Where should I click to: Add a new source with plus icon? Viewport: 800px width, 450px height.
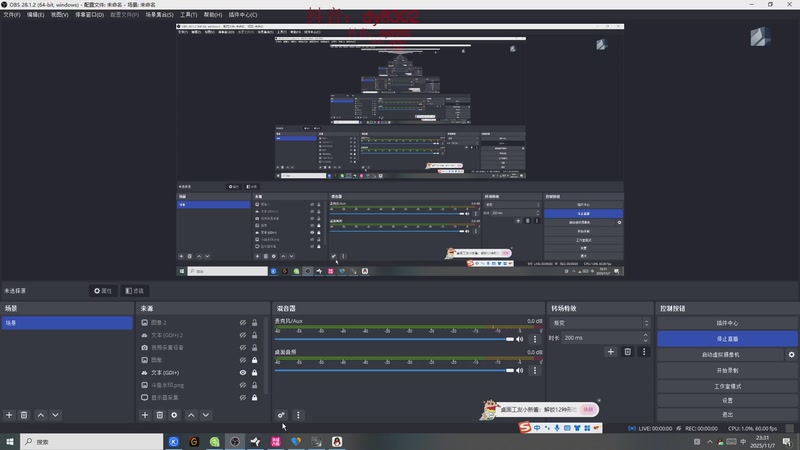pos(145,415)
